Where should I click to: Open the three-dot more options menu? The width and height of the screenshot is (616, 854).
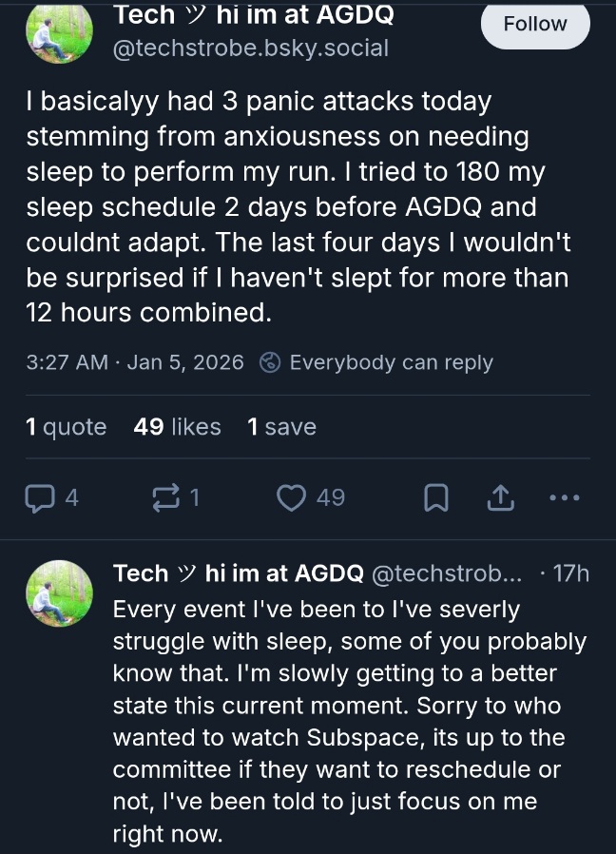tap(565, 497)
